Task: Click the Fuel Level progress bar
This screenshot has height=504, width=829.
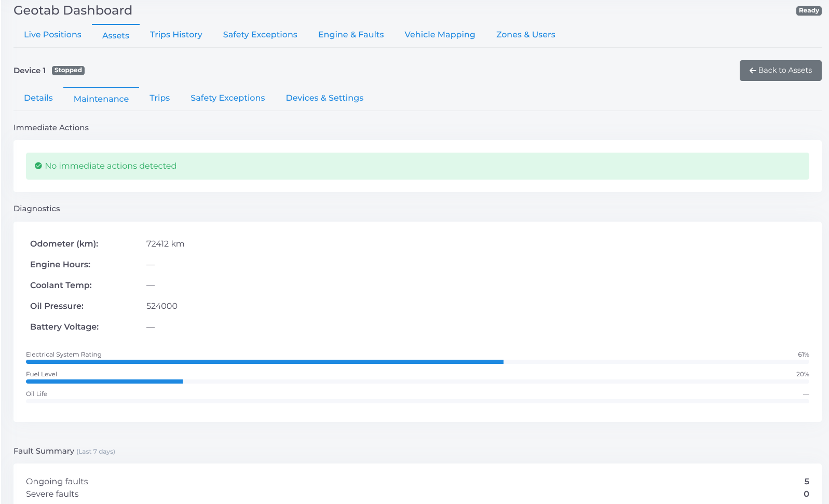Action: (417, 382)
